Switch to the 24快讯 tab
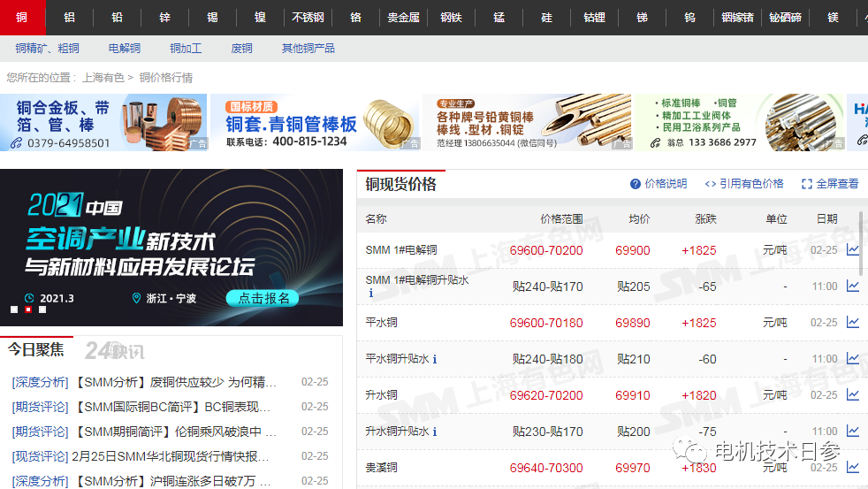 click(114, 351)
